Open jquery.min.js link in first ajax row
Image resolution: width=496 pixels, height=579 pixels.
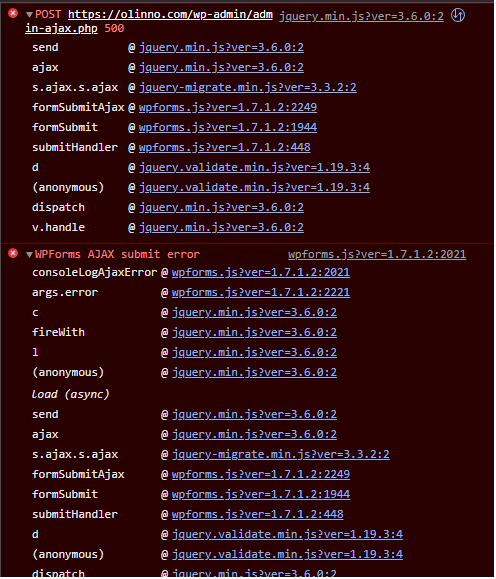point(221,68)
